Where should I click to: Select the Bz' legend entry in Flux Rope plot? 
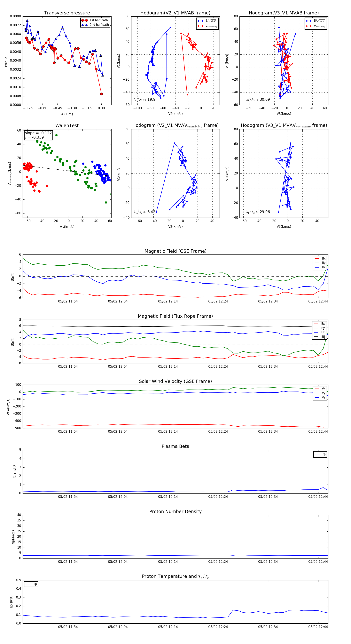[320, 333]
